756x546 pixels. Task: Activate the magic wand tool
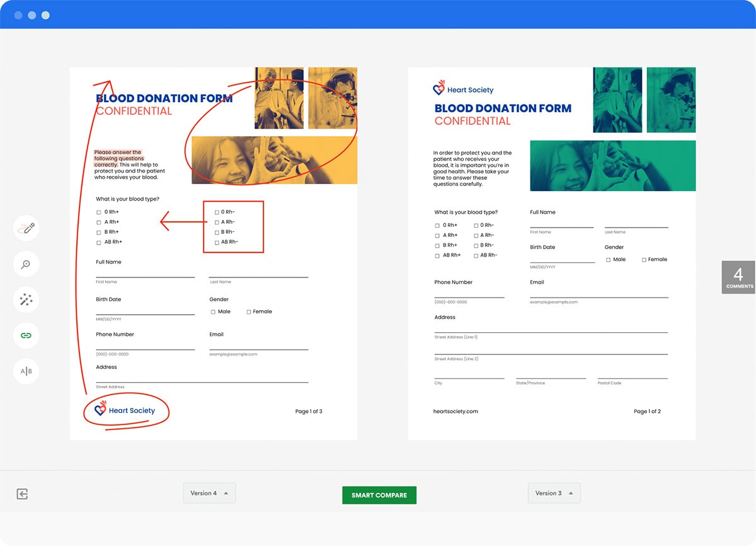(26, 300)
